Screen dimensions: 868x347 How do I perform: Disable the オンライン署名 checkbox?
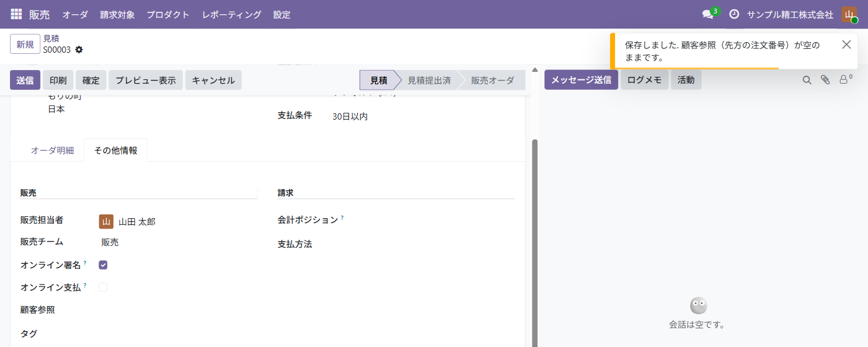pyautogui.click(x=103, y=265)
